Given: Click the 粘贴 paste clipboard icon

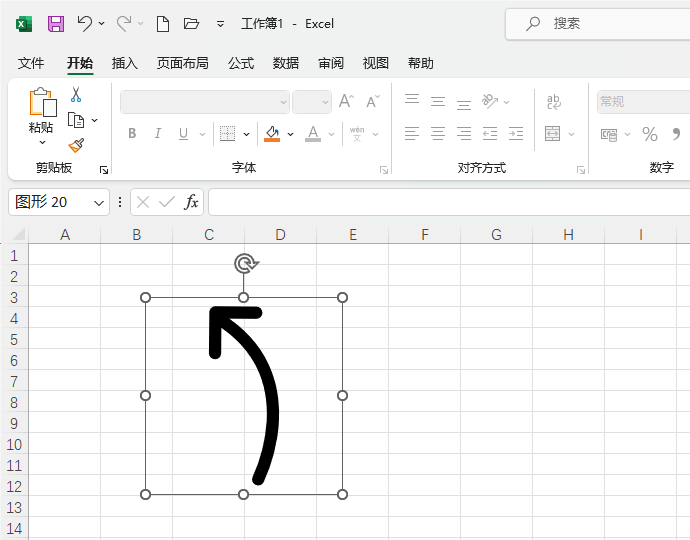Looking at the screenshot, I should pos(42,102).
